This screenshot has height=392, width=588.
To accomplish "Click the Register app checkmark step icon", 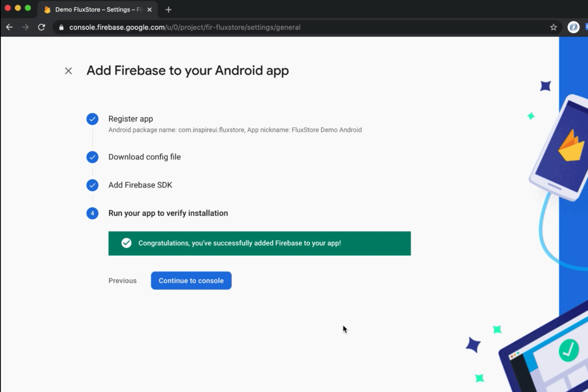I will [x=92, y=119].
